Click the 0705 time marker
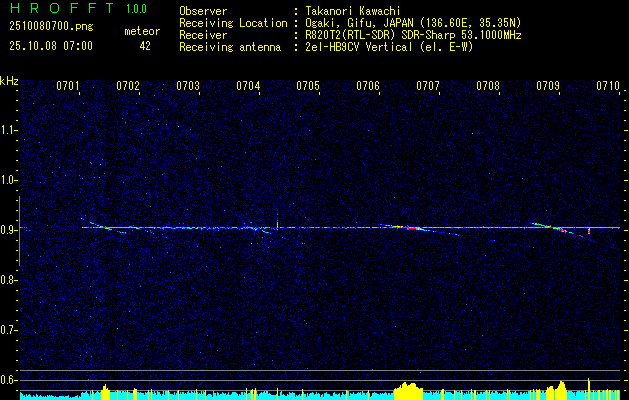Image resolution: width=629 pixels, height=400 pixels. coord(308,86)
